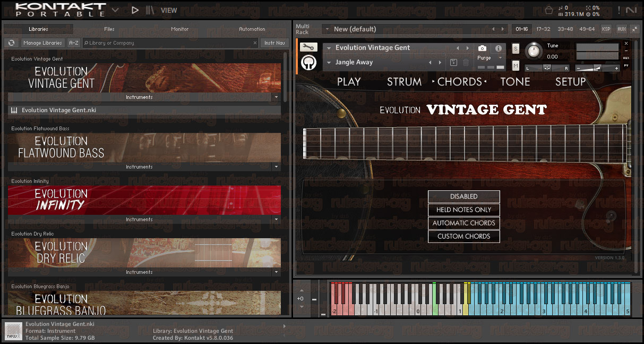The height and width of the screenshot is (344, 644).
Task: Select the DISABLED chord mode
Action: [464, 197]
